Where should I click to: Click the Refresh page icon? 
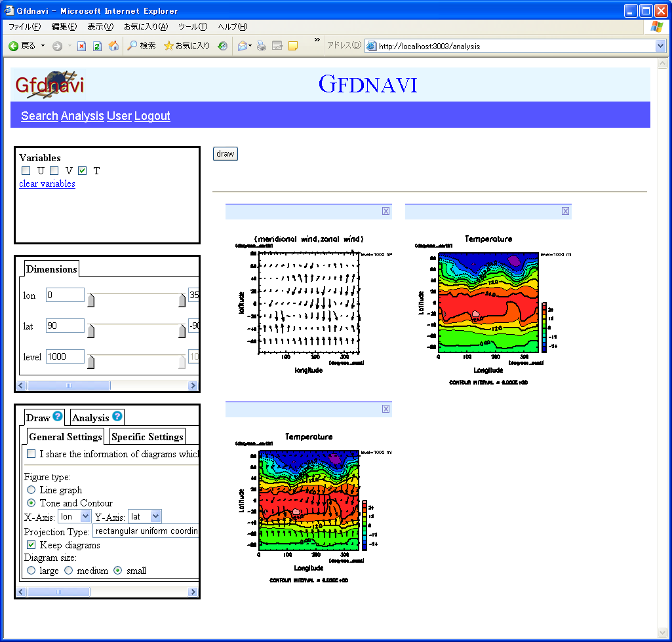coord(97,46)
